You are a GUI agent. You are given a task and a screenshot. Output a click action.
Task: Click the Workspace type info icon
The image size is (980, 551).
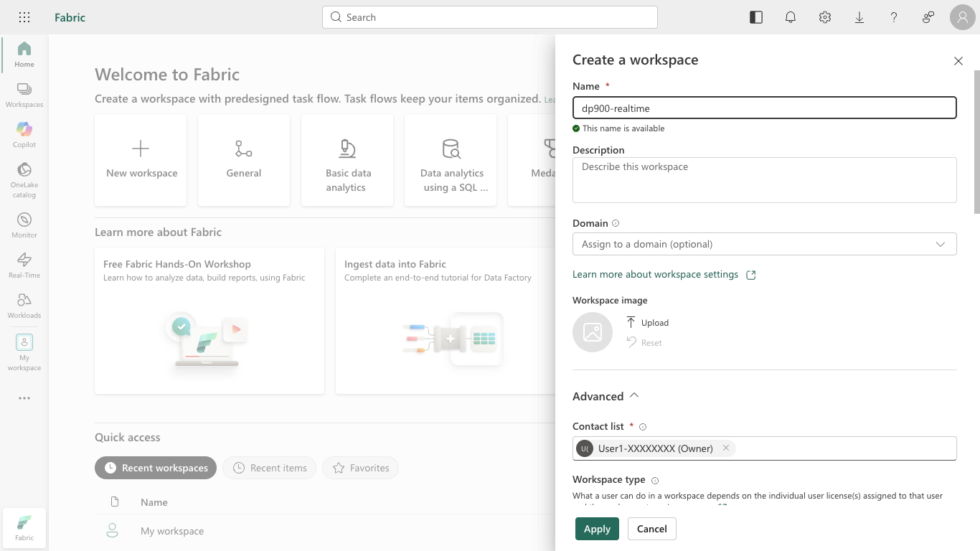655,480
